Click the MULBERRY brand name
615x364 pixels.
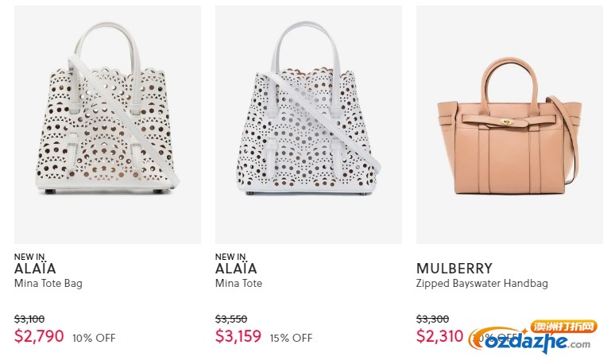pyautogui.click(x=454, y=269)
